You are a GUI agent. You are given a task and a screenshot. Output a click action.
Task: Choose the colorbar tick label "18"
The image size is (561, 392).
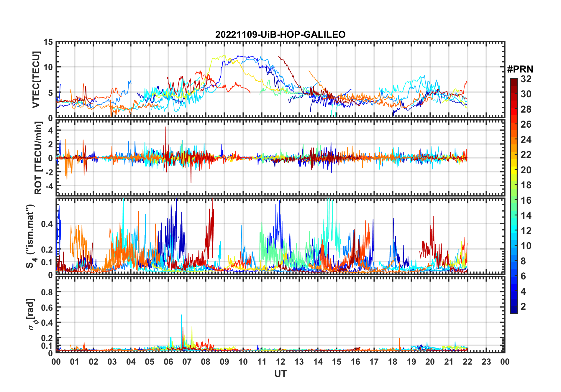(526, 185)
